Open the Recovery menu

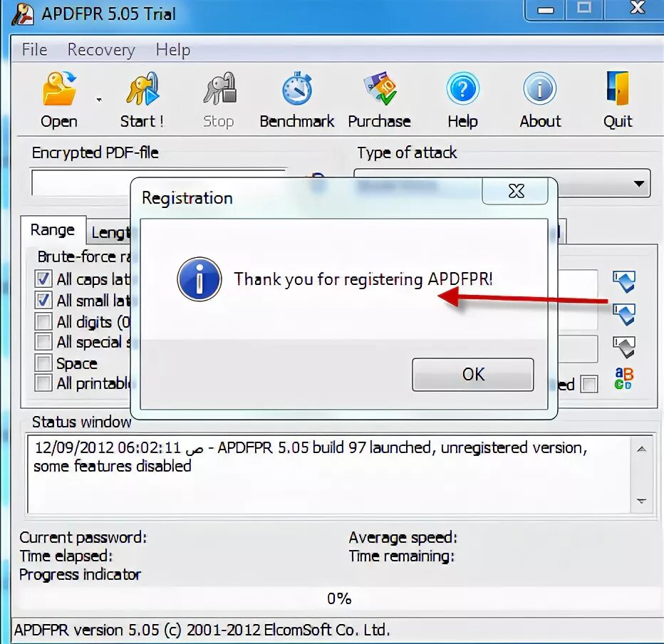pos(101,50)
